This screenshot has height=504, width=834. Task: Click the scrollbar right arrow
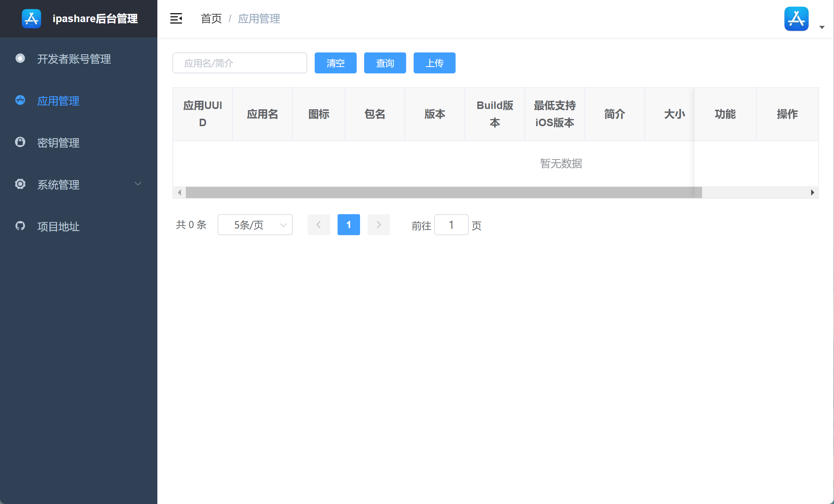coord(812,192)
